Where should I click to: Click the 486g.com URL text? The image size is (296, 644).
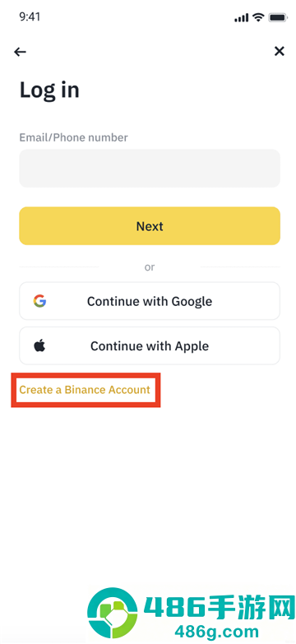215,632
